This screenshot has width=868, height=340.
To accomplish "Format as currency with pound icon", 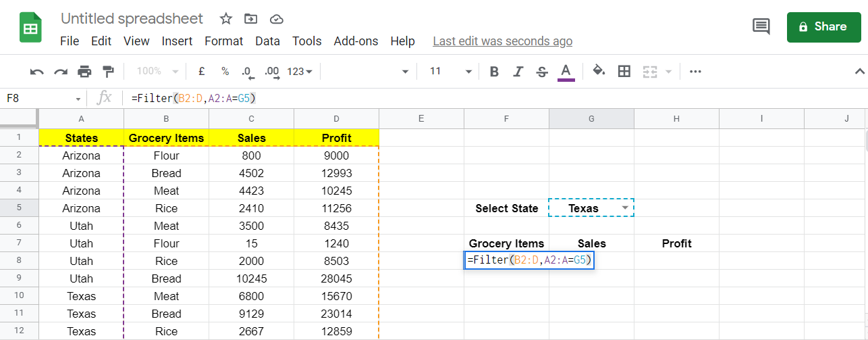I will [x=201, y=71].
